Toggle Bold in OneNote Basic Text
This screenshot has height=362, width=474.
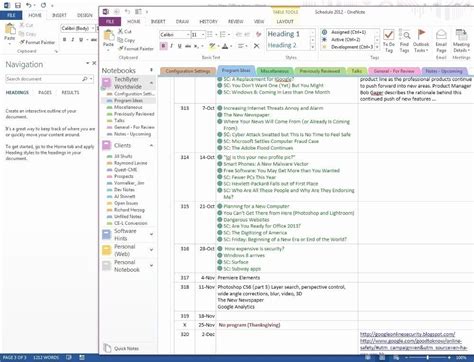(163, 46)
